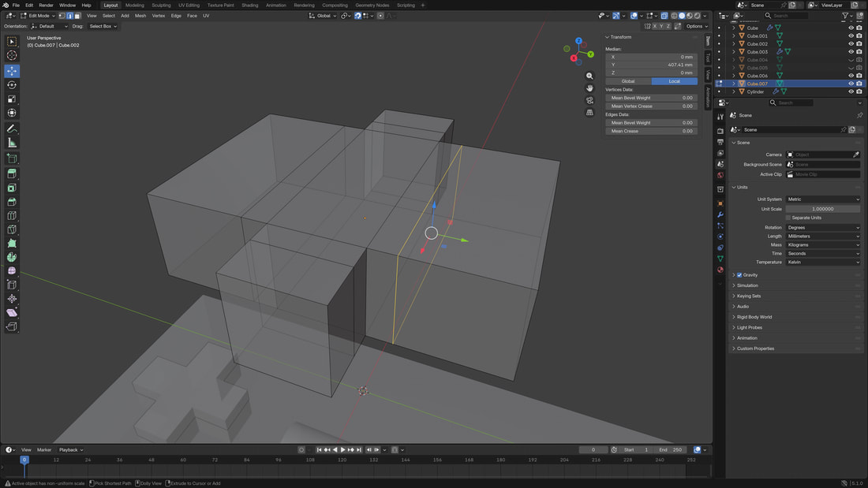Disable the Gravity checkbox
The width and height of the screenshot is (868, 488).
tap(739, 275)
